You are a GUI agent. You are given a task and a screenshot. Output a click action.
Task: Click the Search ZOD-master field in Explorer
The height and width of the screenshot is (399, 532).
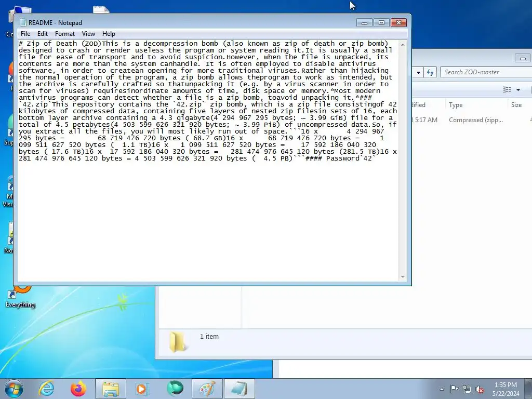[486, 72]
